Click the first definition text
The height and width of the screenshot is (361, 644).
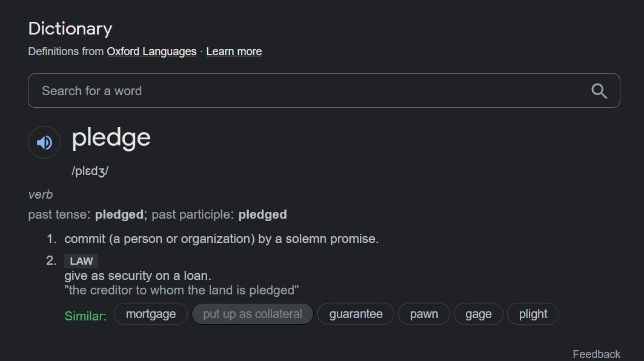(x=221, y=239)
